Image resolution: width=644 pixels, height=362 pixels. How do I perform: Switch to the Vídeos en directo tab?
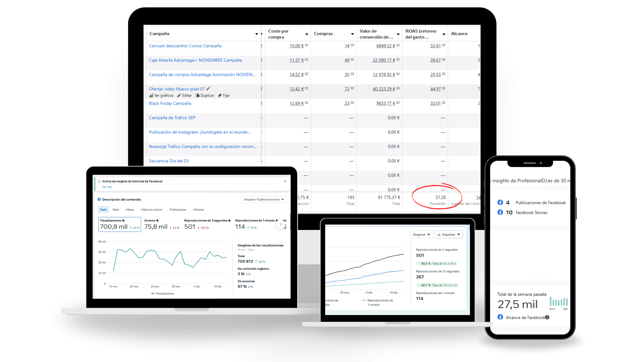click(x=152, y=210)
